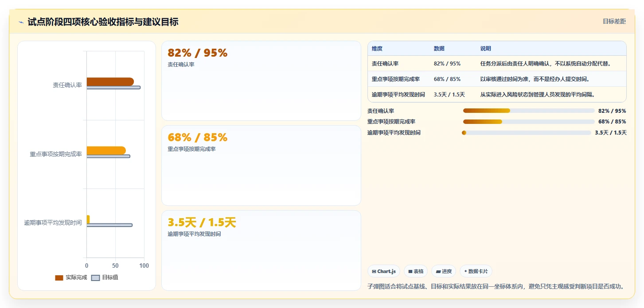Screen dimensions: 644x308
Task: Click the 重点事项按期完成率 progress bar
Action: coord(529,122)
